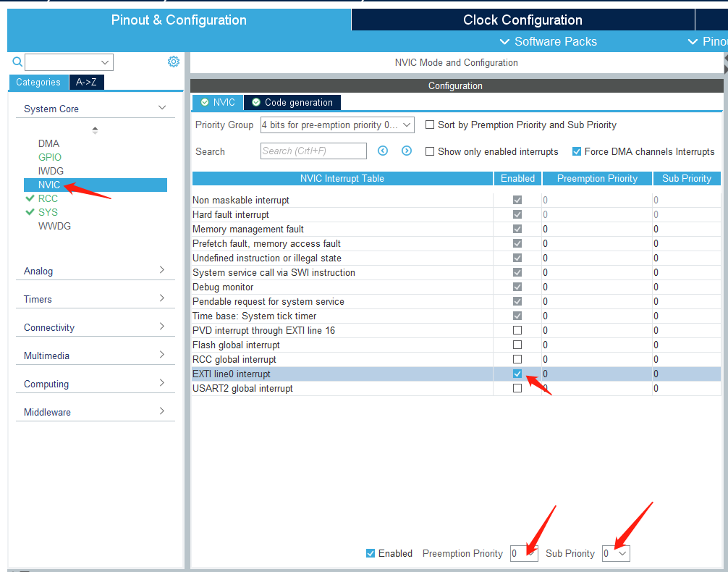728x572 pixels.
Task: Expand the Computing category
Action: pos(96,384)
